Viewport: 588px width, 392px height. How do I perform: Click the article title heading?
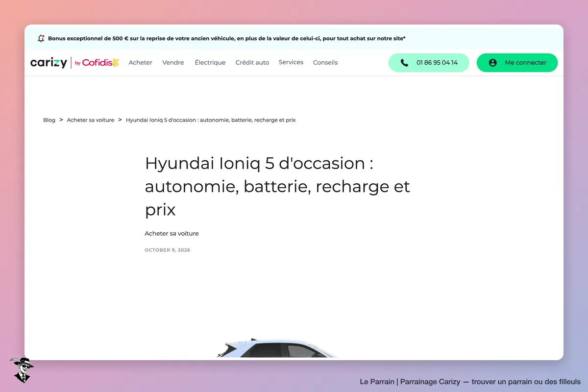click(x=277, y=187)
